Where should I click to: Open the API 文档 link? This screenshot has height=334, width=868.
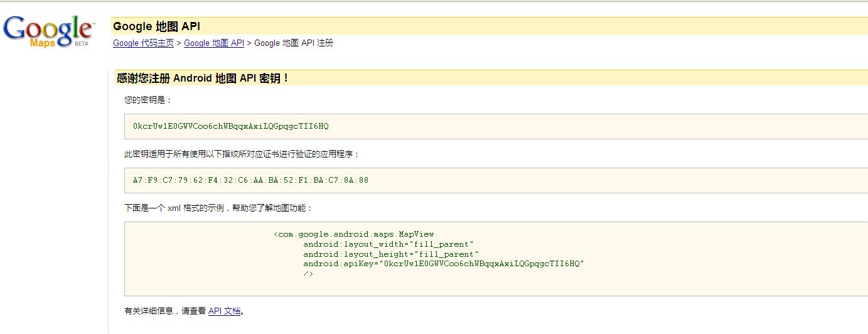pos(224,311)
